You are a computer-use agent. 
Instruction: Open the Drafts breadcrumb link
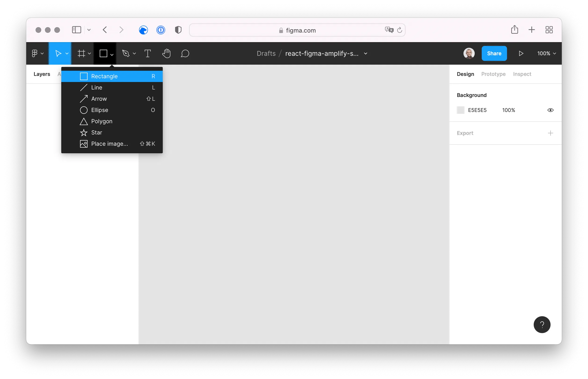click(x=266, y=53)
